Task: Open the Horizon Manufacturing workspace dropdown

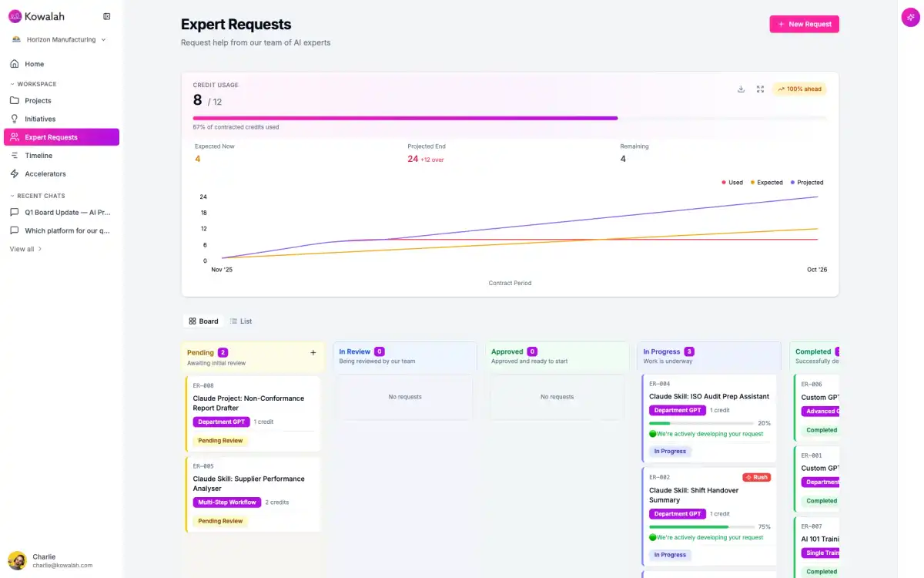Action: 59,39
